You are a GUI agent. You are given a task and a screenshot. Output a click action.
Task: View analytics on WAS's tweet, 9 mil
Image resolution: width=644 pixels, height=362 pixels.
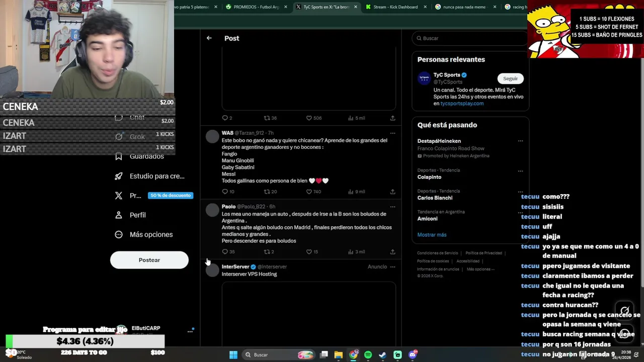coord(356,192)
